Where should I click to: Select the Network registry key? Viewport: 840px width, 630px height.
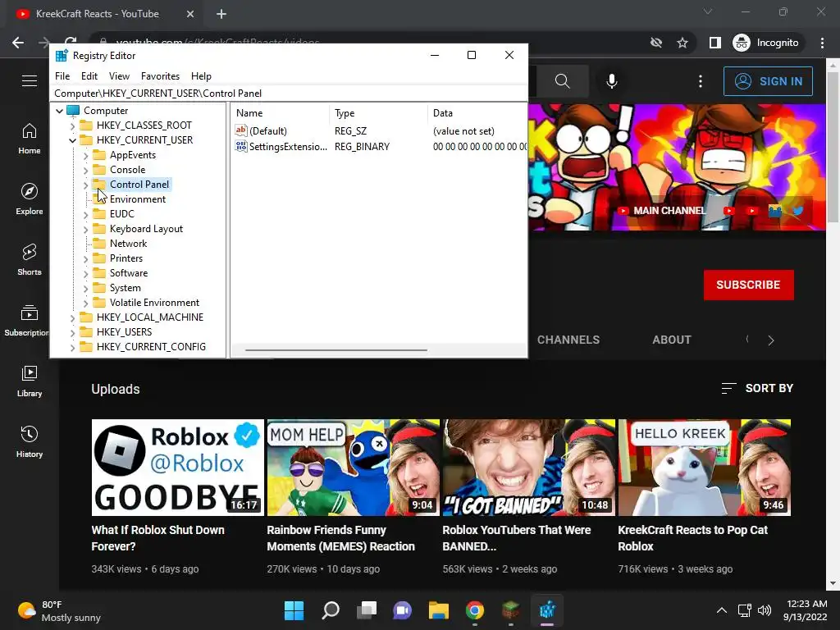point(128,244)
